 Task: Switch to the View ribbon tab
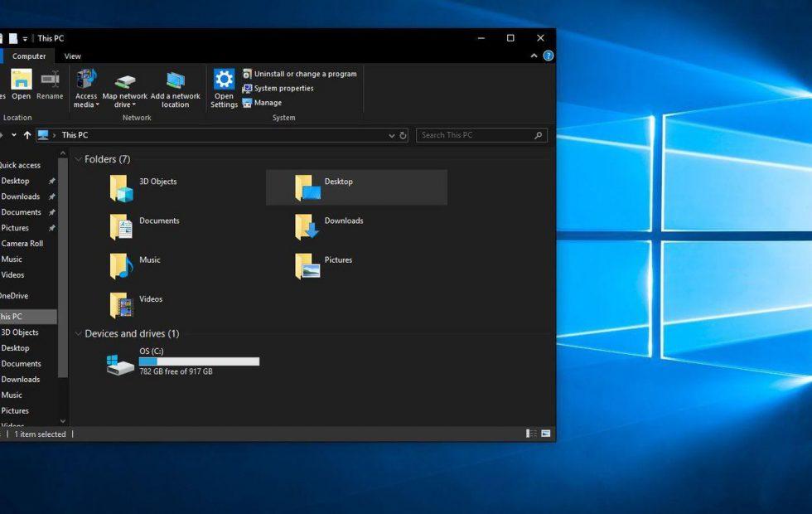click(x=73, y=56)
